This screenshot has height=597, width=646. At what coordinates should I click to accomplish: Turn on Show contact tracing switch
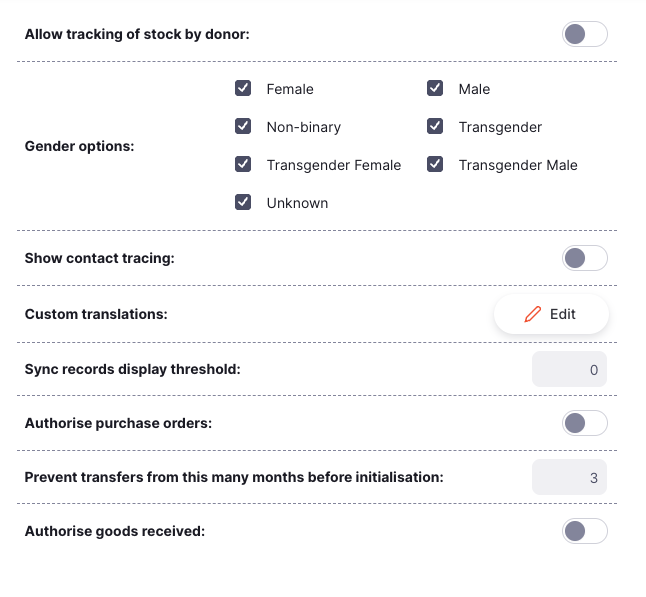click(x=584, y=259)
